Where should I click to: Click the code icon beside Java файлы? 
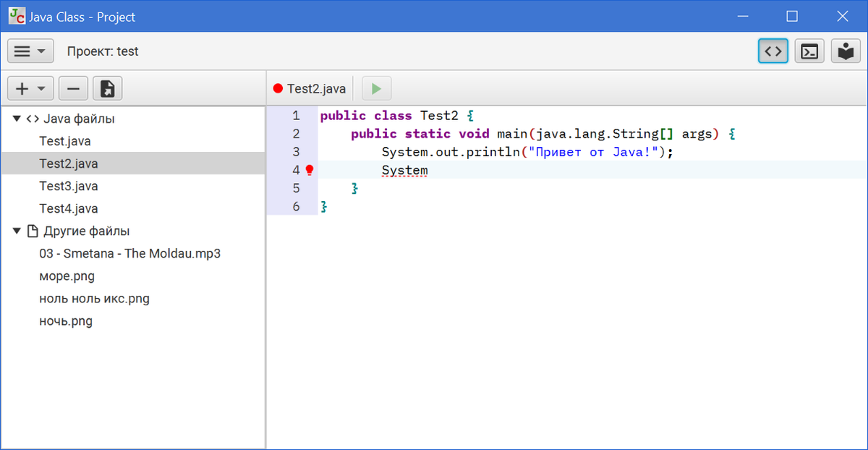click(x=33, y=119)
